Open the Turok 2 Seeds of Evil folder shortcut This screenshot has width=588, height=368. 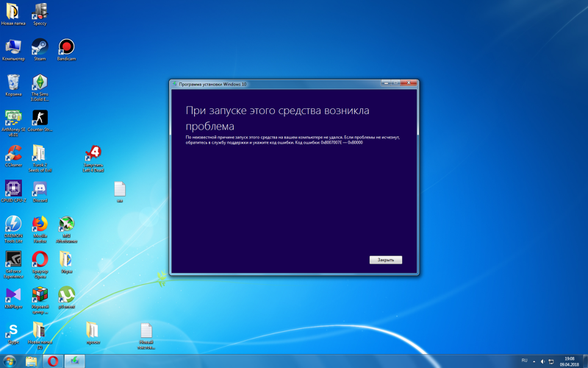click(40, 158)
